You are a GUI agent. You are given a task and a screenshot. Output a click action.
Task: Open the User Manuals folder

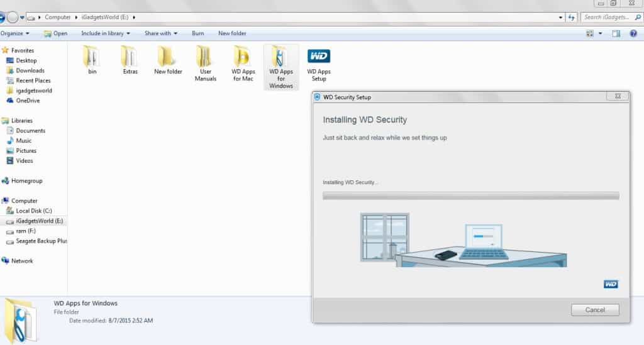[x=206, y=63]
